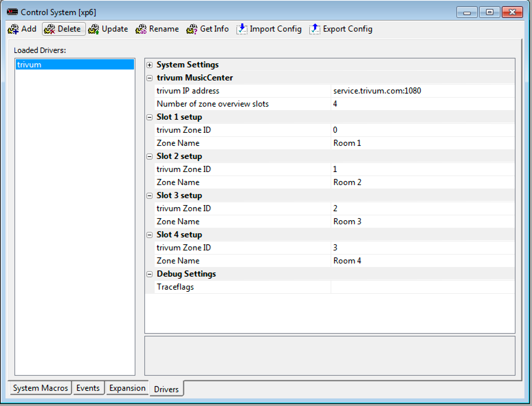Click the Debug Settings heading text
Image resolution: width=532 pixels, height=406 pixels.
click(186, 274)
